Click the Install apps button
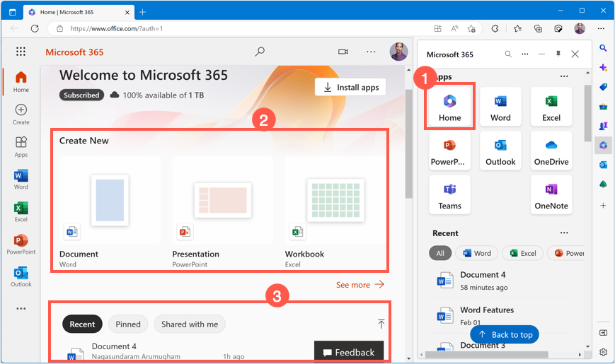This screenshot has height=364, width=615. pos(350,87)
